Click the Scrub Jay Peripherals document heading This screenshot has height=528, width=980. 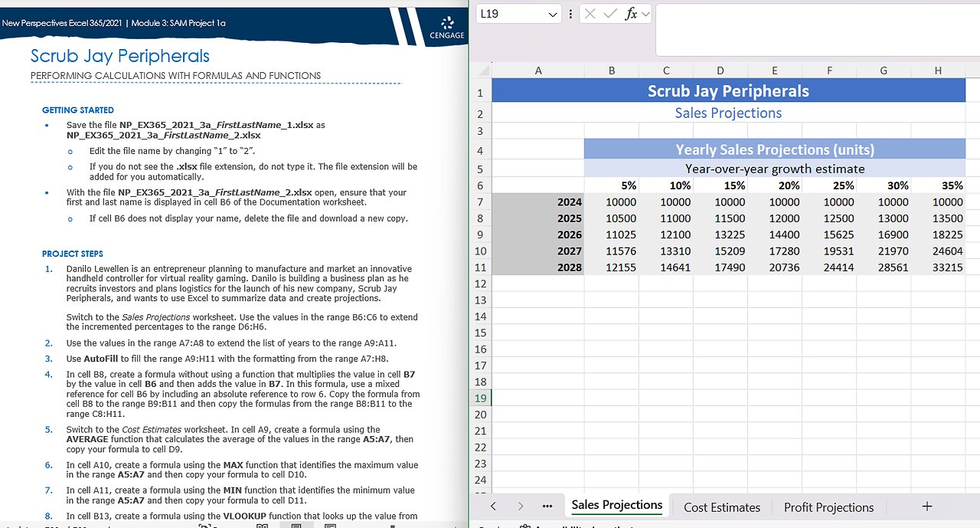(120, 56)
